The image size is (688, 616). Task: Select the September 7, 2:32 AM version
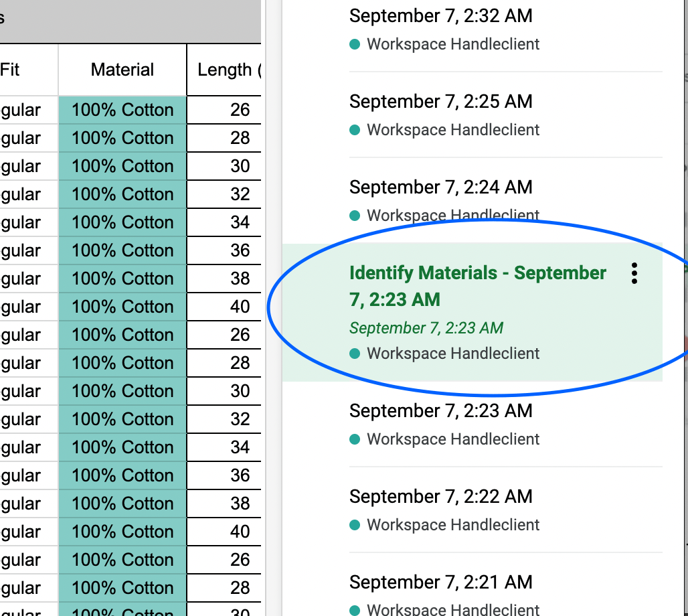[440, 15]
